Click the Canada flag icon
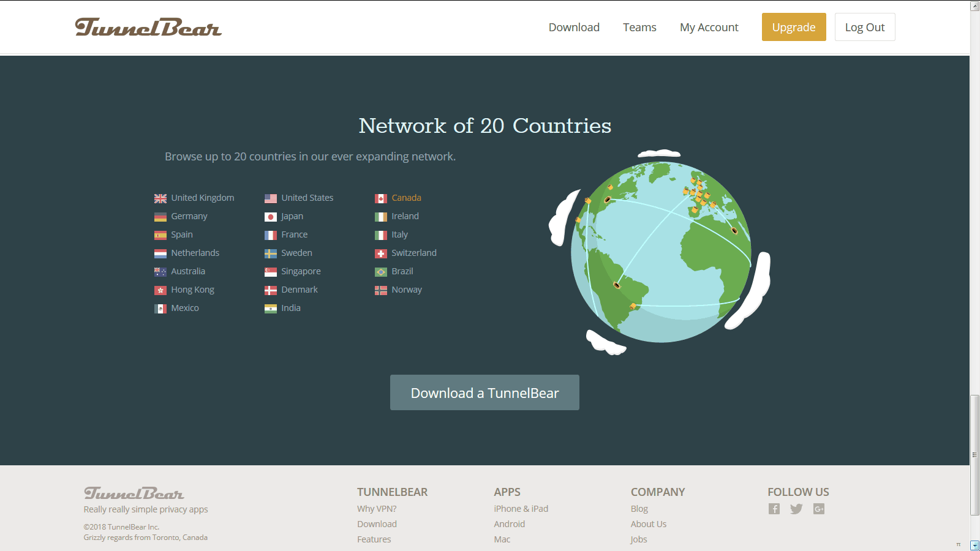The width and height of the screenshot is (980, 551). [381, 198]
